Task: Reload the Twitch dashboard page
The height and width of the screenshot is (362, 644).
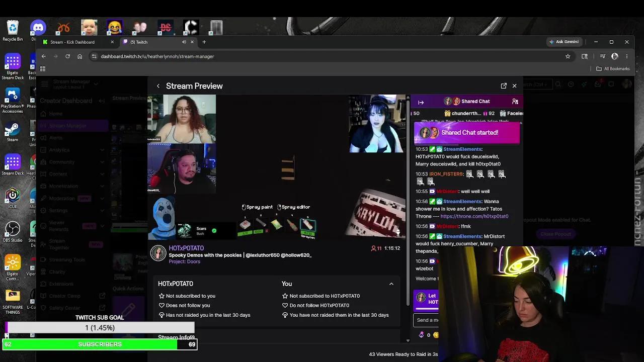Action: [x=67, y=56]
